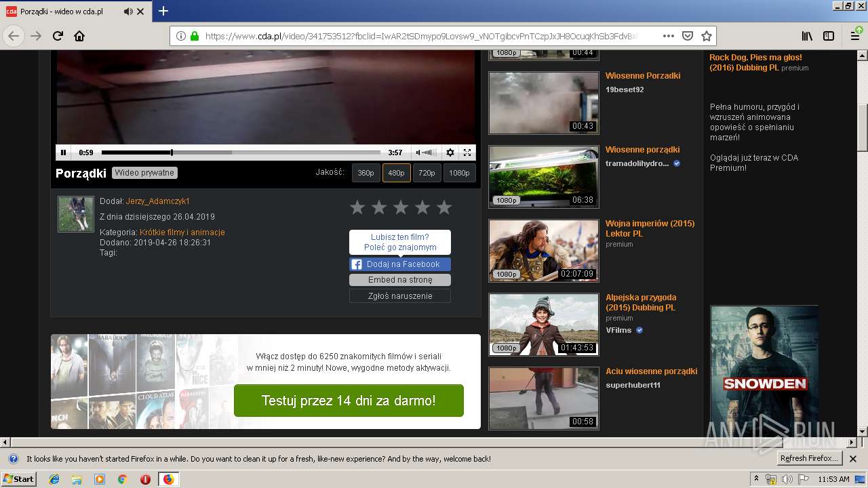Rate the video one star
Screen dimensions: 868x488
pyautogui.click(x=357, y=207)
